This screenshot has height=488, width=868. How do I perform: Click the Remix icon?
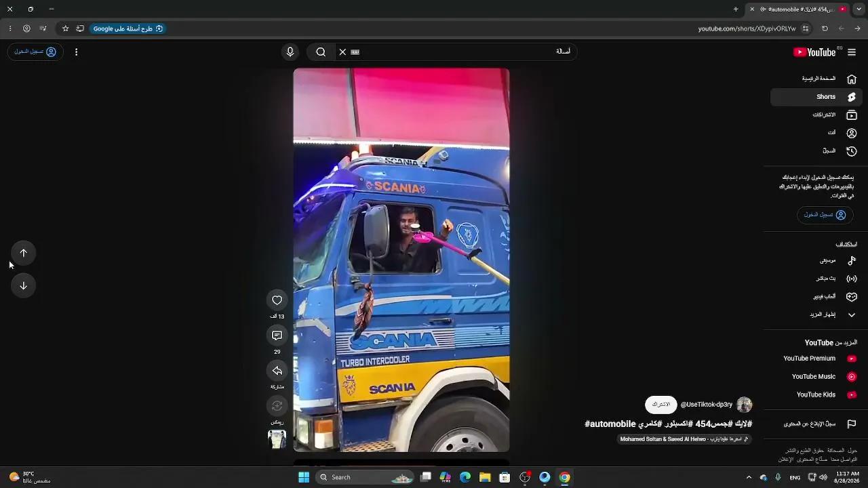tap(277, 406)
